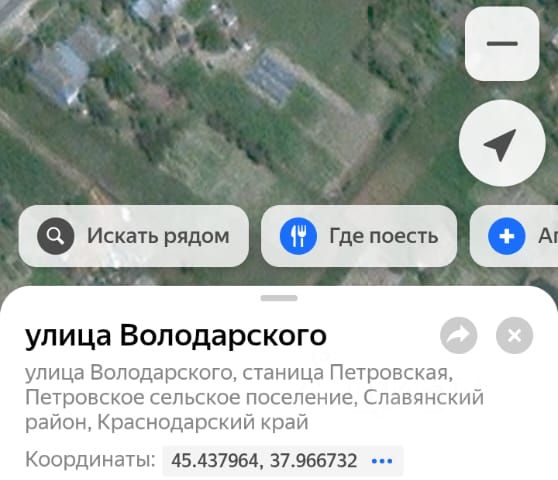Tap the fork and knife icon
This screenshot has width=558, height=480.
[x=298, y=236]
